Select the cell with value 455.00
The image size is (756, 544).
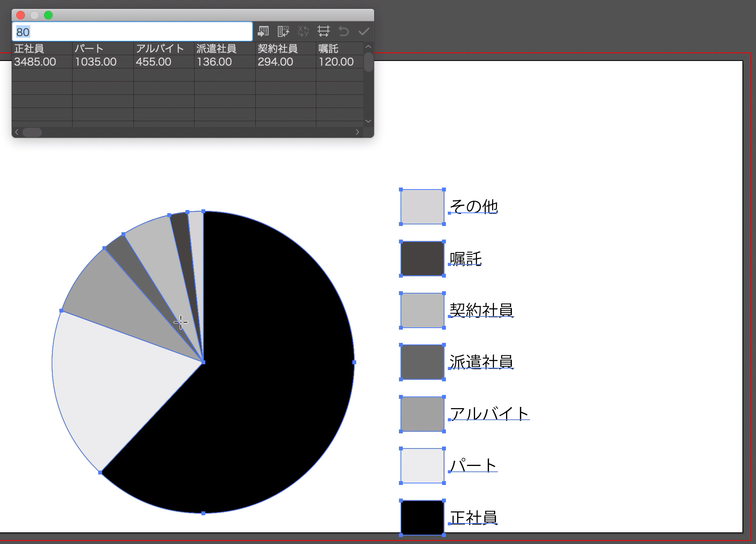164,62
